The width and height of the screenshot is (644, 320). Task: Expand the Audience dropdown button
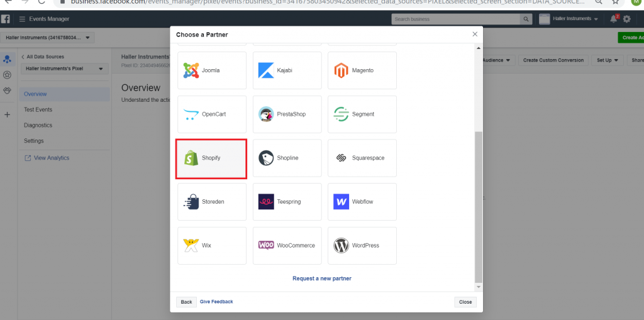tap(499, 60)
